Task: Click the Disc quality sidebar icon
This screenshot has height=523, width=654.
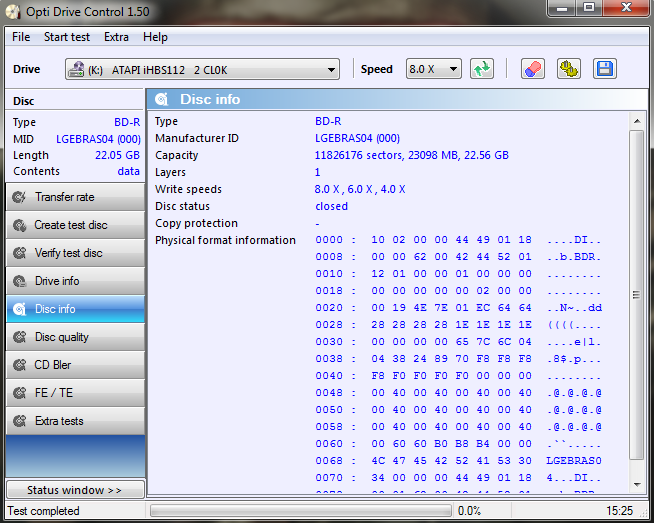Action: 19,337
